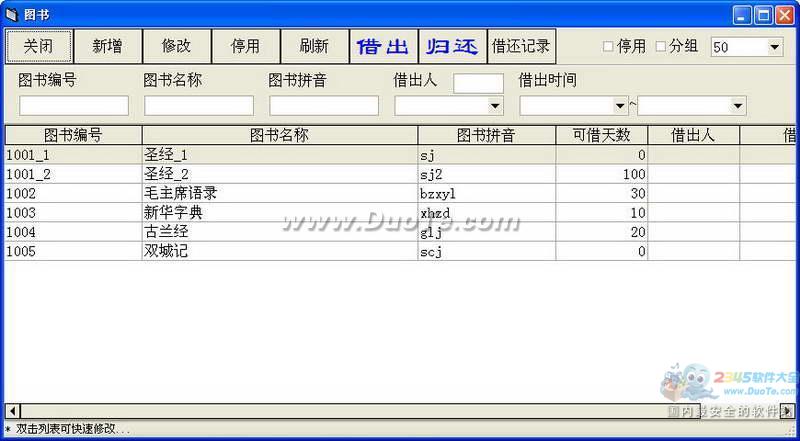The width and height of the screenshot is (800, 441).
Task: Open the page size dropdown showing 50
Action: pyautogui.click(x=774, y=47)
